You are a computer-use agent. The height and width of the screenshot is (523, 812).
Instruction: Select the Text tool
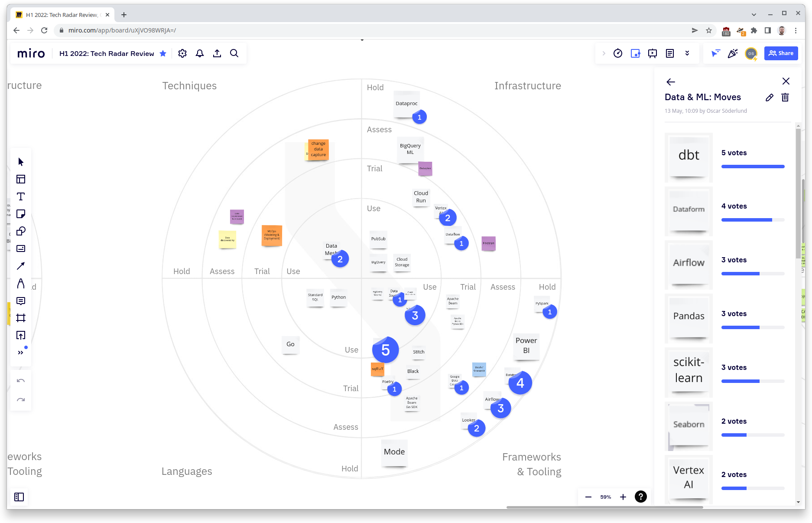[x=21, y=196]
